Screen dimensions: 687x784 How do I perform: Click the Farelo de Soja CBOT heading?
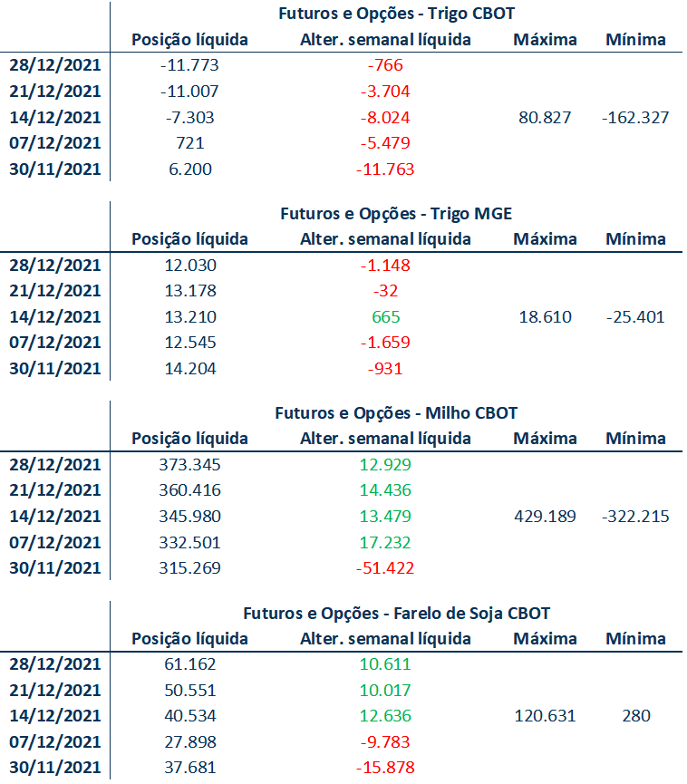(396, 614)
